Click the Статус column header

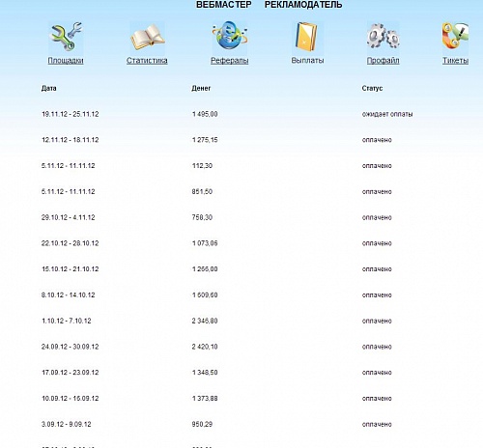pyautogui.click(x=372, y=88)
